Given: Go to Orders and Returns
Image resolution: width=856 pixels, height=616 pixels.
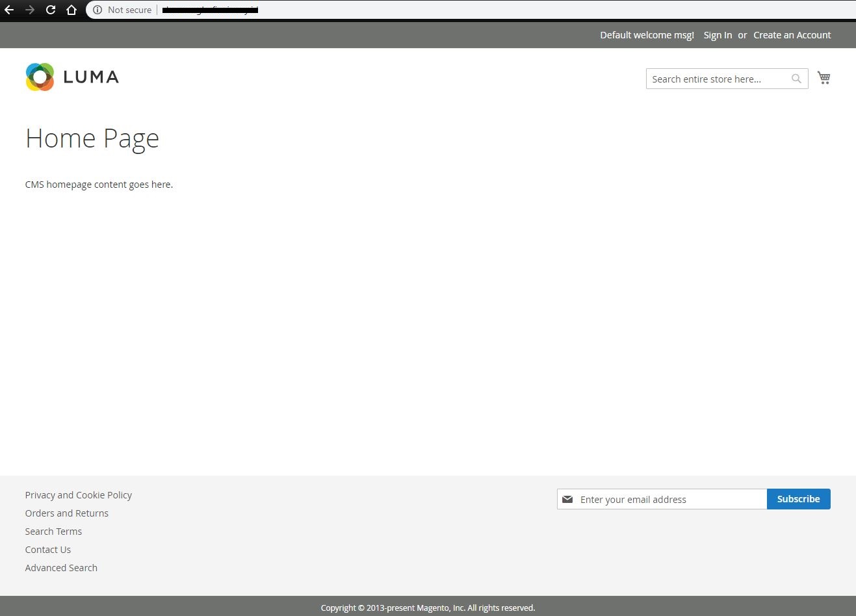Looking at the screenshot, I should click(67, 513).
